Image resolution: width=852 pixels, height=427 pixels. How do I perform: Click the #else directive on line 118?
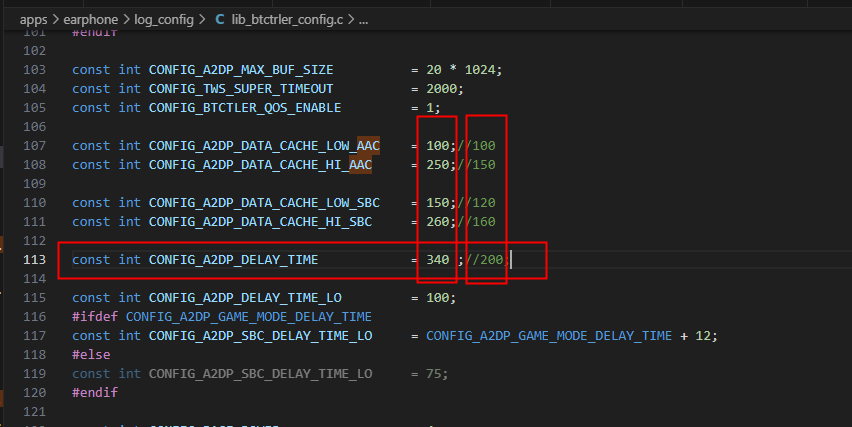(x=91, y=355)
